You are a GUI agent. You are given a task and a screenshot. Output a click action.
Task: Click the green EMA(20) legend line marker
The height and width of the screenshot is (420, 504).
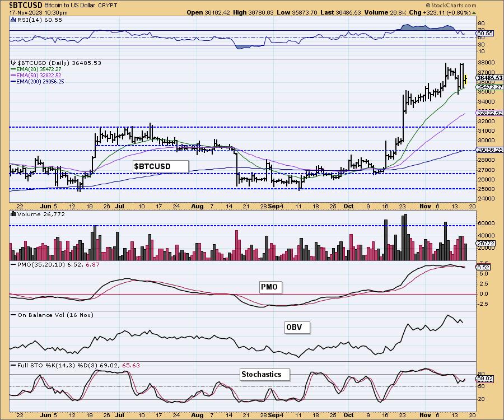click(x=13, y=69)
